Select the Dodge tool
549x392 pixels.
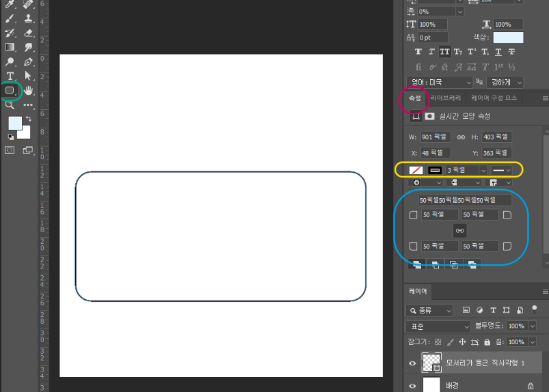[x=10, y=61]
